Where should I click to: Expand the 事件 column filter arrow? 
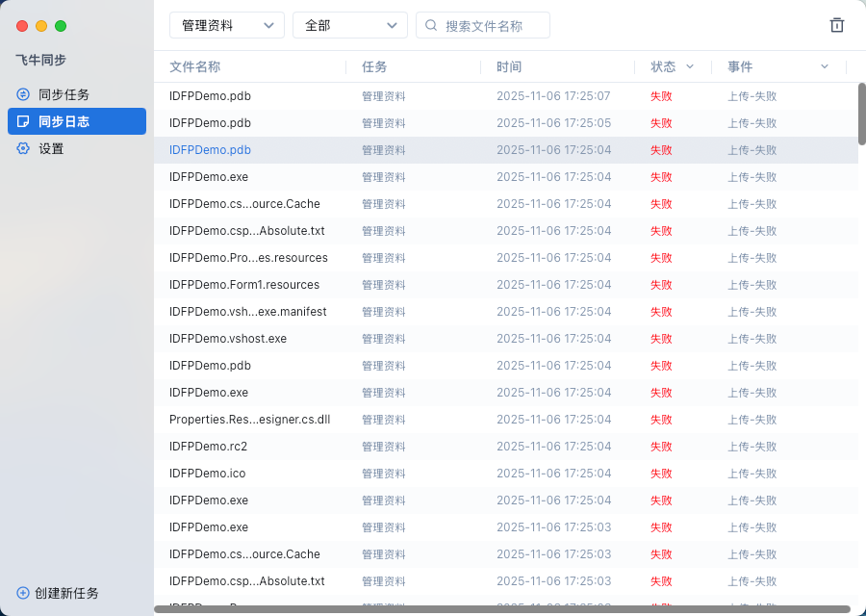[824, 66]
